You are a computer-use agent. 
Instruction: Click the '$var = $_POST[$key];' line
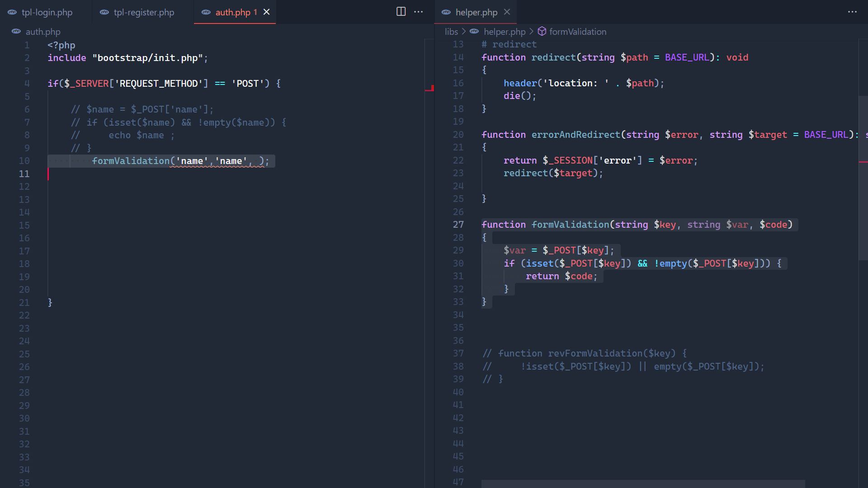coord(559,250)
